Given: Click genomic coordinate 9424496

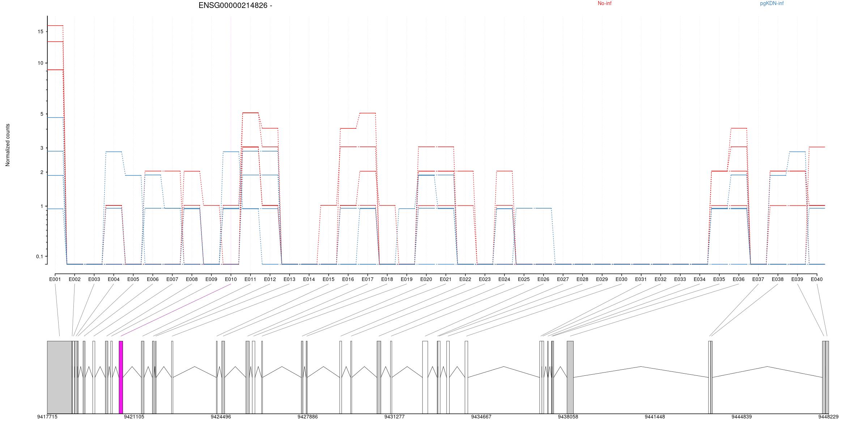Looking at the screenshot, I should click(221, 417).
